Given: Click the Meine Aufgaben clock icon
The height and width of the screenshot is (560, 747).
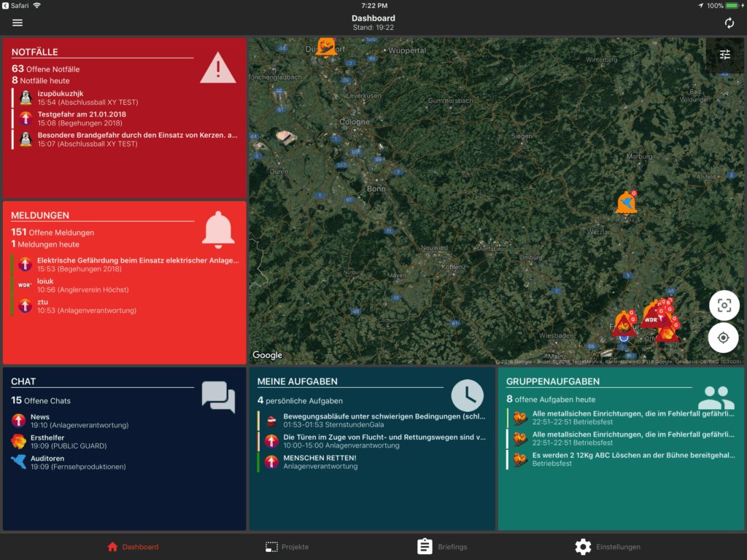Looking at the screenshot, I should (467, 395).
